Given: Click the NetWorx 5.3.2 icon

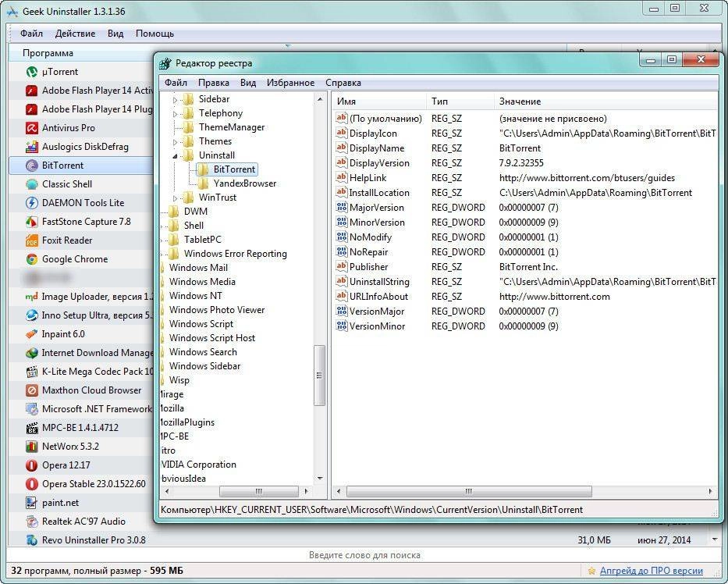Looking at the screenshot, I should pos(31,447).
